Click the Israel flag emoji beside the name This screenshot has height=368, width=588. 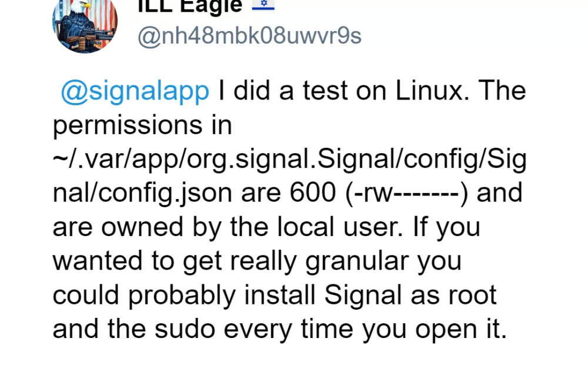[263, 5]
